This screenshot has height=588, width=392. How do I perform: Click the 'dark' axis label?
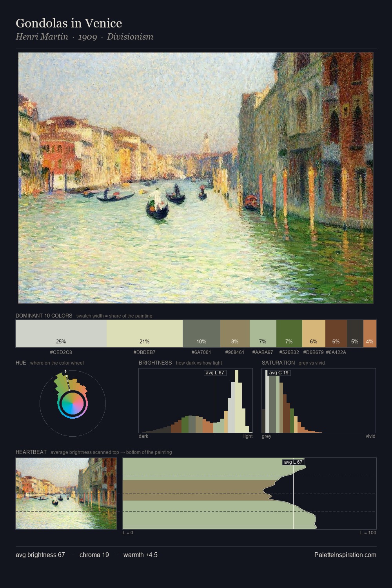tap(143, 436)
